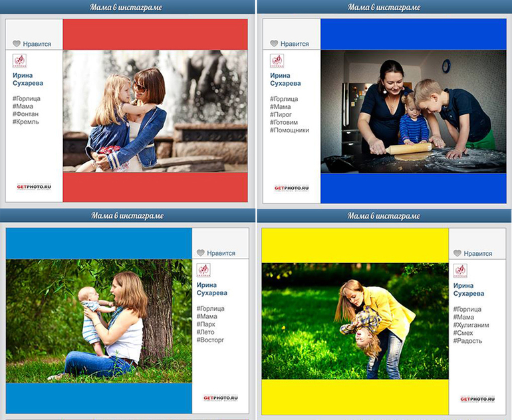The height and width of the screenshot is (420, 512).
Task: Click the heart icon in the red-framed card
Action: point(17,44)
